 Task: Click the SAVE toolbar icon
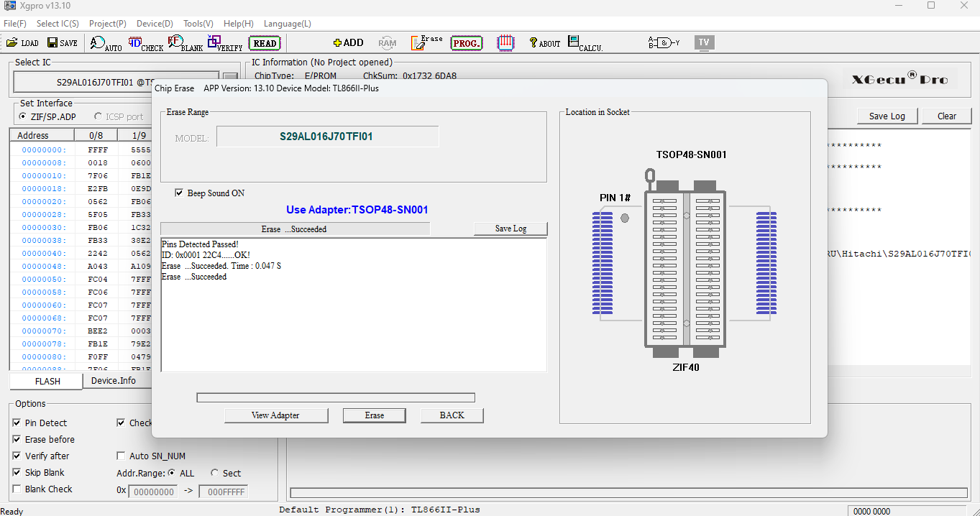click(63, 43)
